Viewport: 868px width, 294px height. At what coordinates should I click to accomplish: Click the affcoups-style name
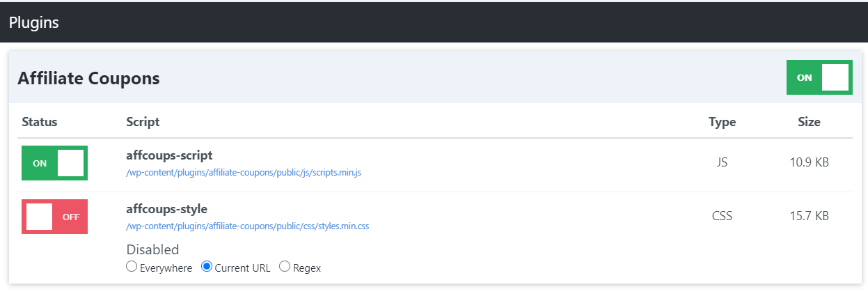coord(167,209)
